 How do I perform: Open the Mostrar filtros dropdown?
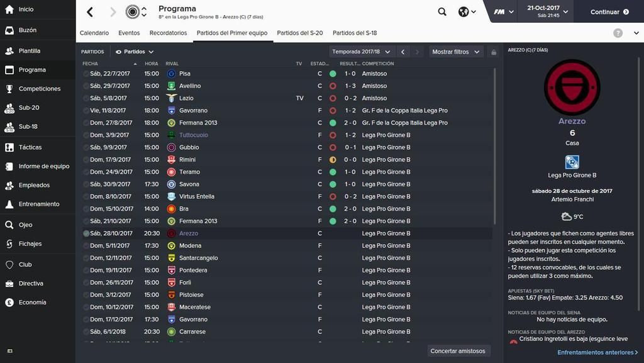tap(455, 52)
